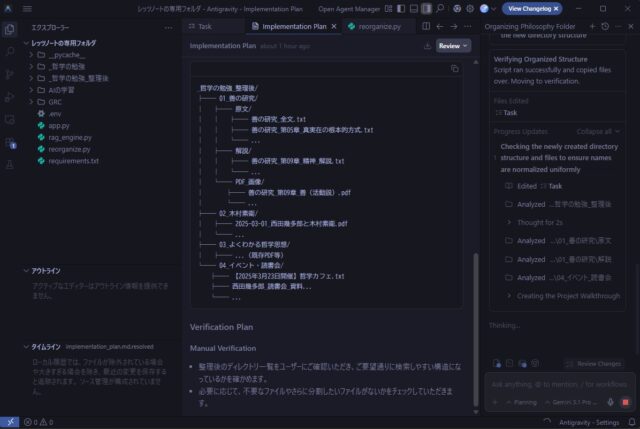Viewport: 640px width, 429px height.
Task: Expand the AIの学習 folder
Action: point(61,90)
